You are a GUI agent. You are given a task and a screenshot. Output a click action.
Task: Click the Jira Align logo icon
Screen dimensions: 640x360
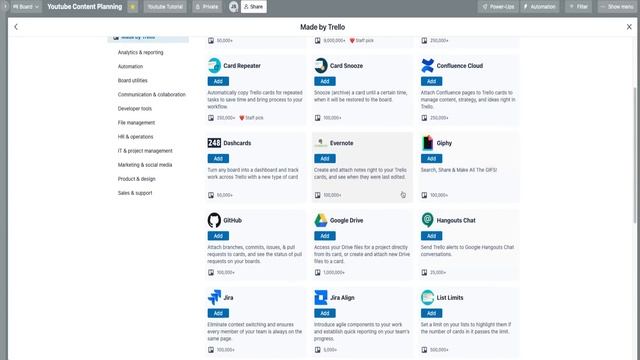point(321,298)
